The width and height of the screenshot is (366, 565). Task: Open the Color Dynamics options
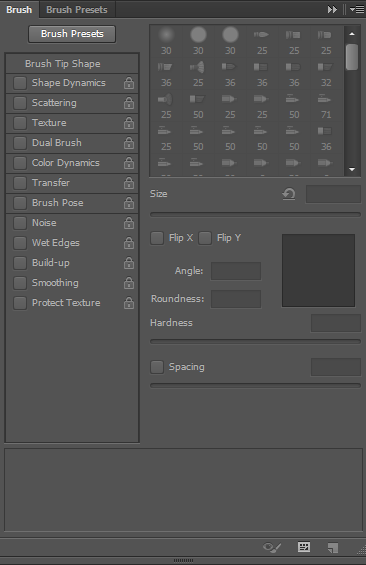tap(66, 163)
